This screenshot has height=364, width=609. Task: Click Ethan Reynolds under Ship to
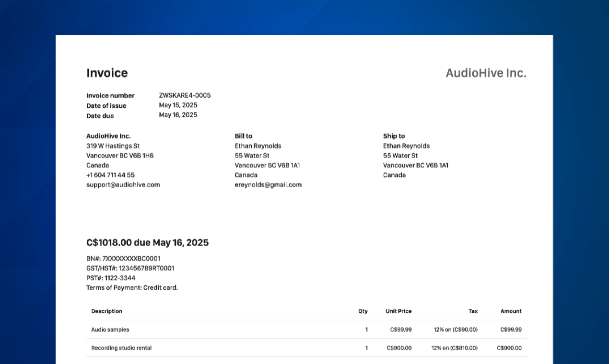click(x=406, y=146)
